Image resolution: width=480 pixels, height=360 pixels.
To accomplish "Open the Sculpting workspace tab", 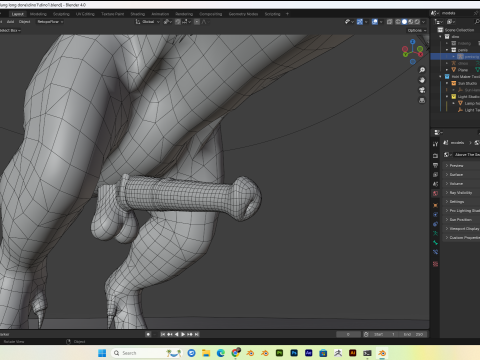I will pyautogui.click(x=61, y=14).
